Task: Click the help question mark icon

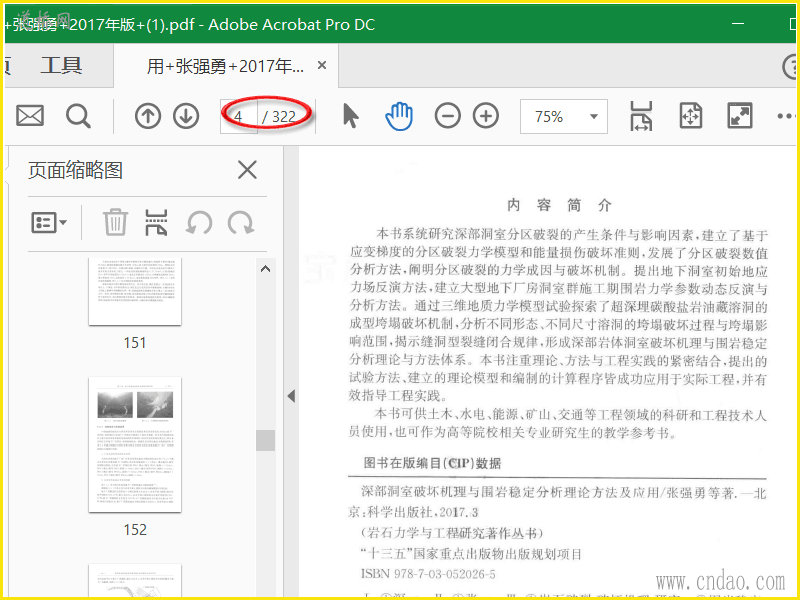Action: coord(791,66)
